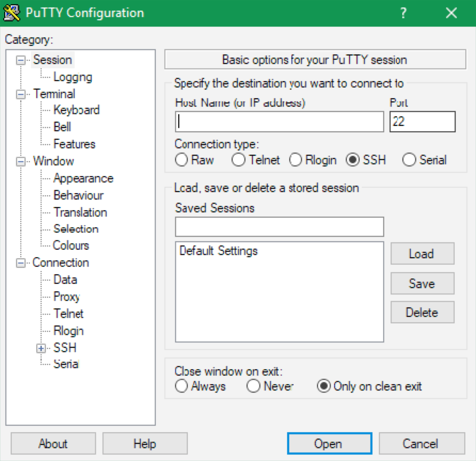Screen dimensions: 476x461
Task: Choose Telnet as the connection type
Action: (239, 160)
